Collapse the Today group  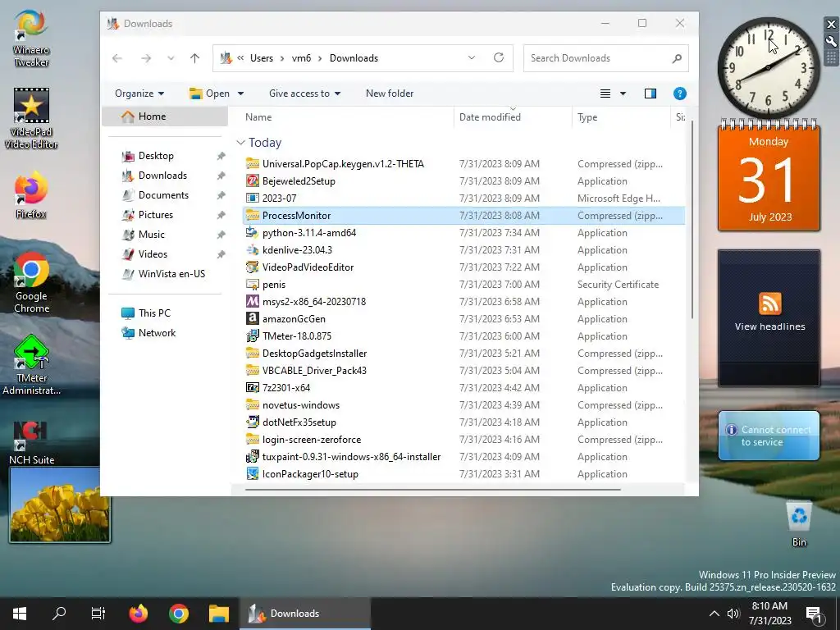click(241, 143)
